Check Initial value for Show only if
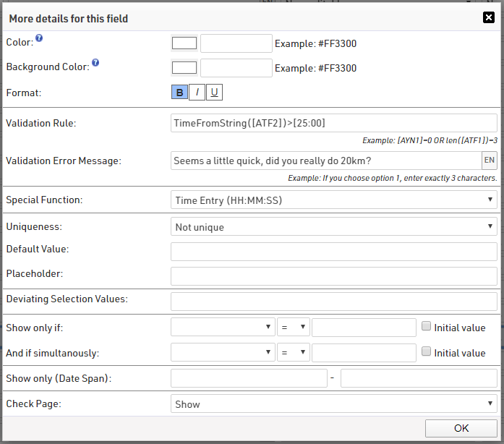This screenshot has width=504, height=444. 426,326
